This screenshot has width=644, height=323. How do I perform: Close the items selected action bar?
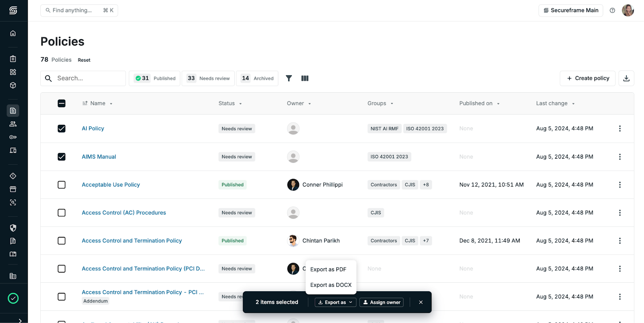coord(421,302)
